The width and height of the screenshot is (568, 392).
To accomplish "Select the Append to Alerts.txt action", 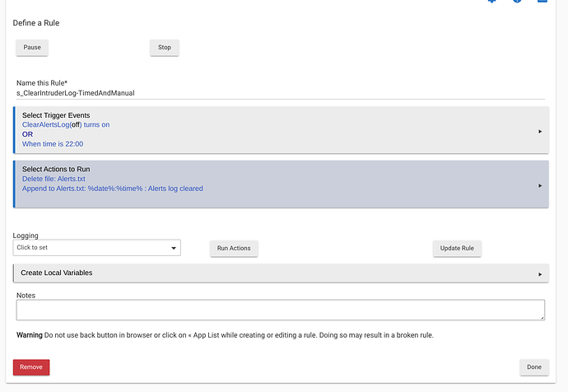I will [x=112, y=189].
